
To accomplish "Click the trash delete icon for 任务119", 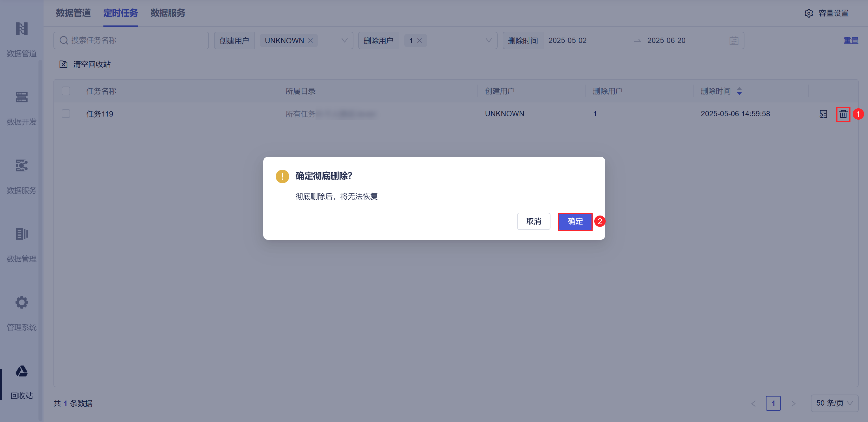I will coord(843,114).
